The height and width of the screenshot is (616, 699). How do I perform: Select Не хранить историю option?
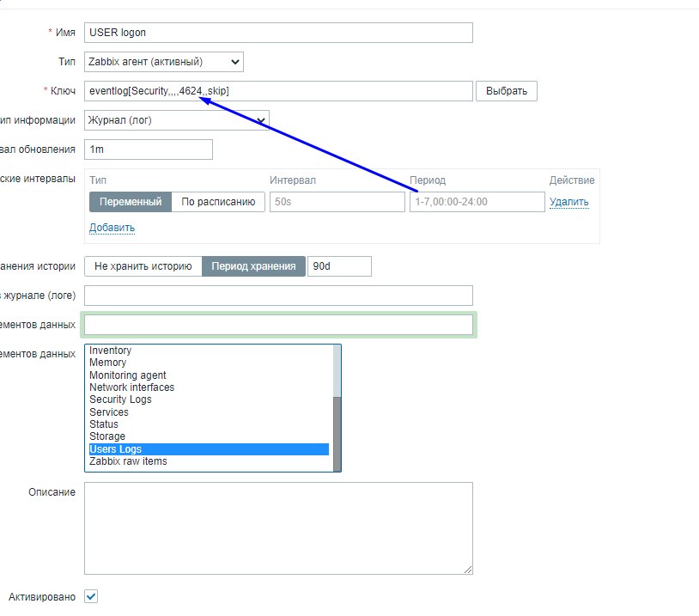click(x=143, y=266)
